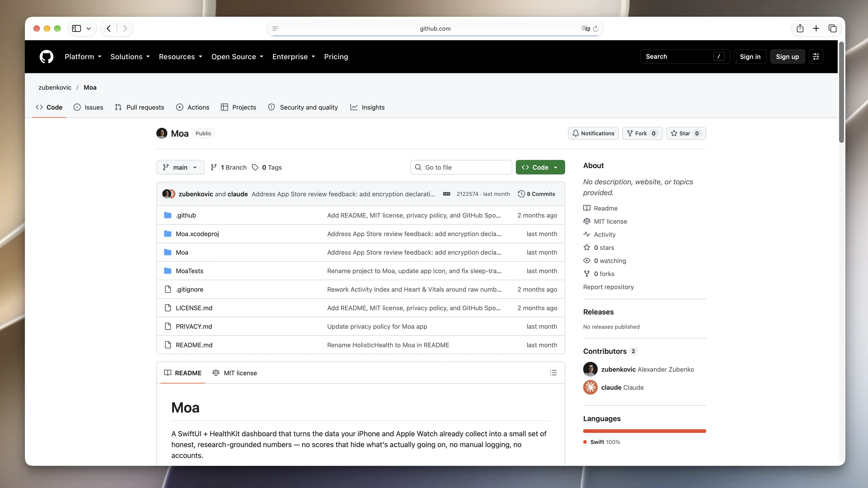Image resolution: width=868 pixels, height=488 pixels.
Task: Click zubenkovic avatar next to Moa title
Action: click(x=162, y=133)
